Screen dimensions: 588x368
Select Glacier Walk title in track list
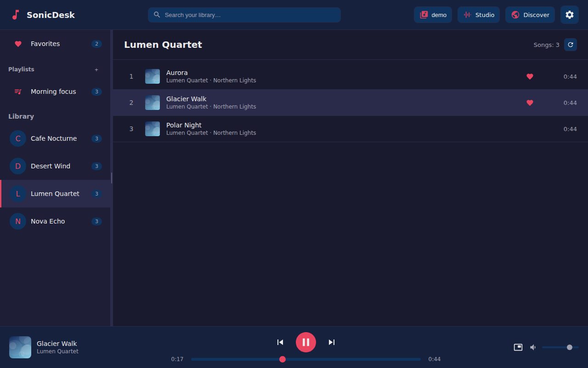pos(187,99)
